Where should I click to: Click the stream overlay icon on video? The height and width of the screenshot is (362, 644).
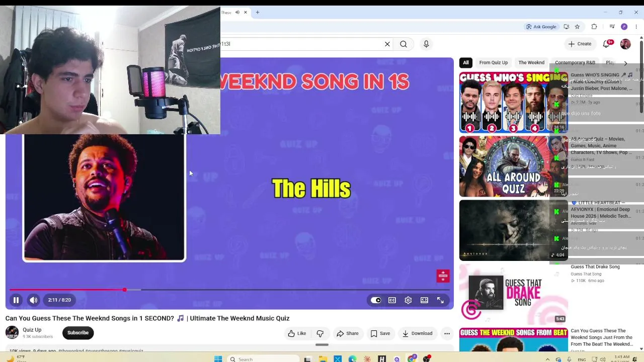443,276
